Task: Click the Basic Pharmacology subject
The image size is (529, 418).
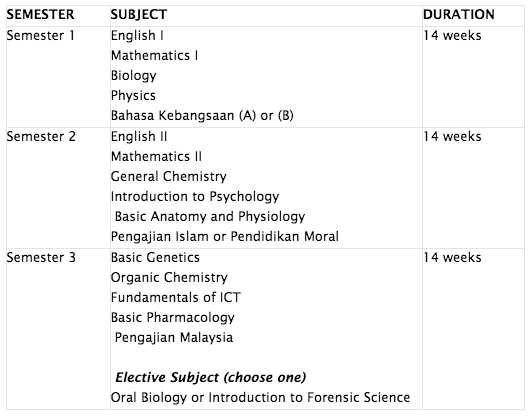Action: tap(173, 317)
